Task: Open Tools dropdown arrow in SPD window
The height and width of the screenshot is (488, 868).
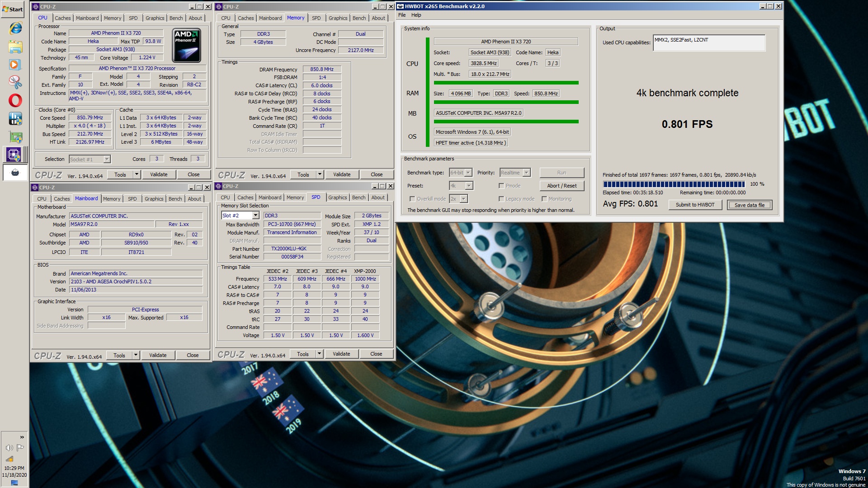Action: [319, 354]
